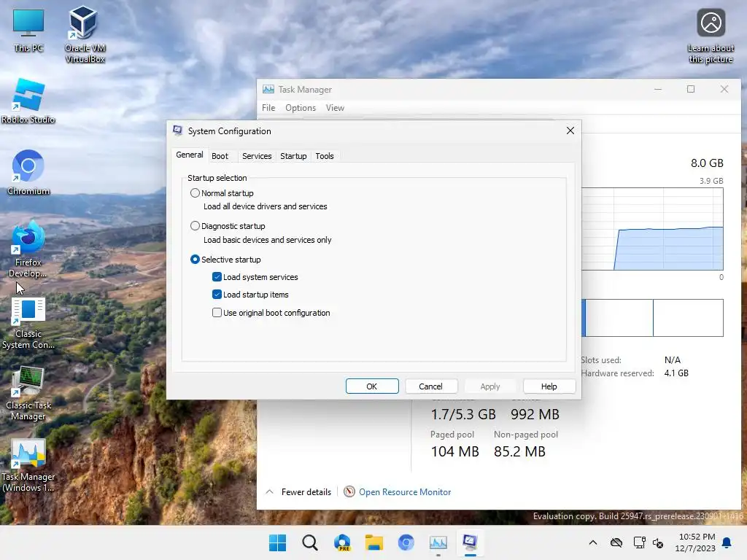Click the muted volume tray icon

[x=658, y=542]
